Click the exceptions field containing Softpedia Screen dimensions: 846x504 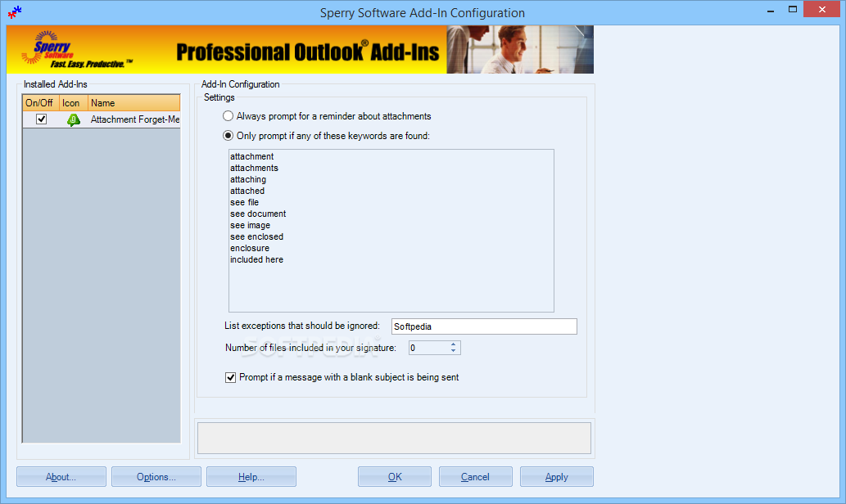(x=484, y=326)
